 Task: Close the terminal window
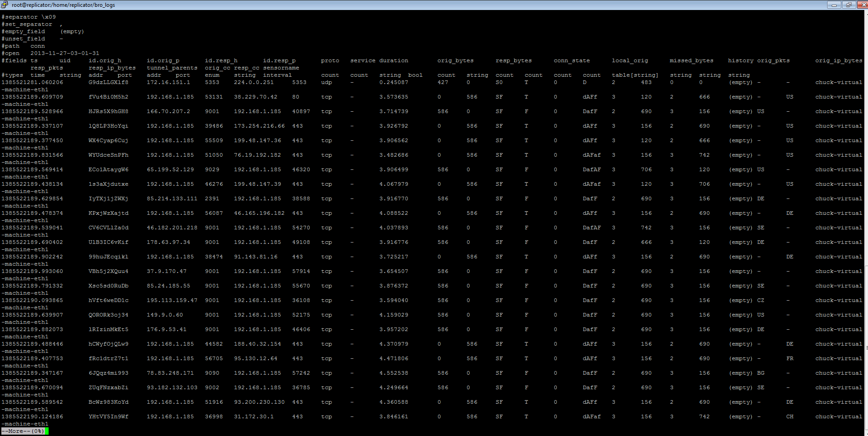pyautogui.click(x=862, y=5)
